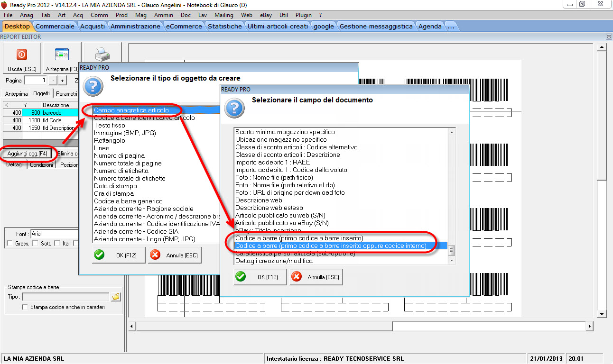The image size is (613, 364).
Task: Click the report canvas horizontal scrollbar left arrow
Action: point(132,326)
